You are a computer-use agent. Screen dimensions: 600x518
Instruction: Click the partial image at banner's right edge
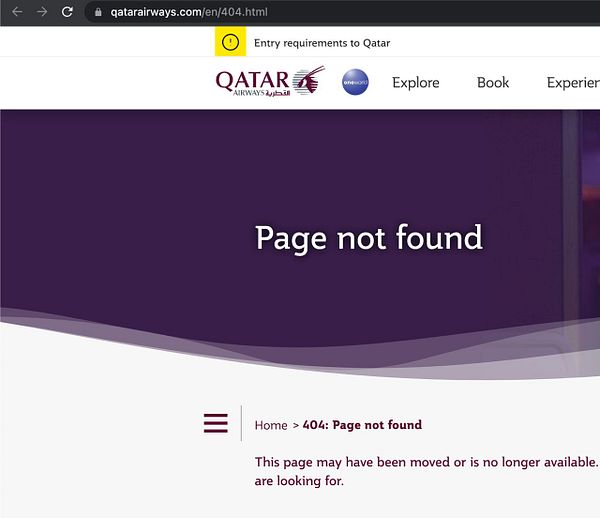point(582,214)
